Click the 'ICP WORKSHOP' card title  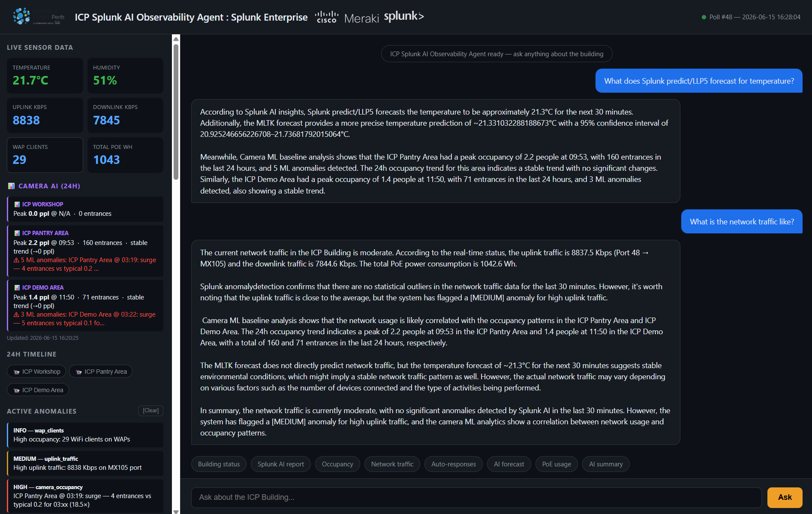pos(42,205)
